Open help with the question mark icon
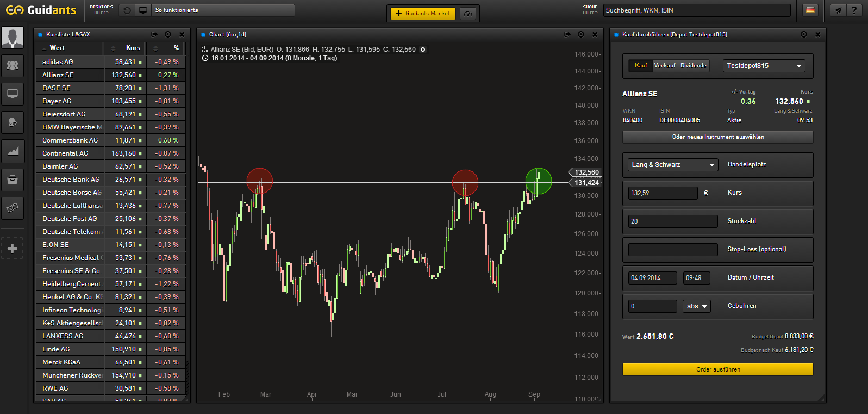The image size is (868, 414). pyautogui.click(x=854, y=10)
